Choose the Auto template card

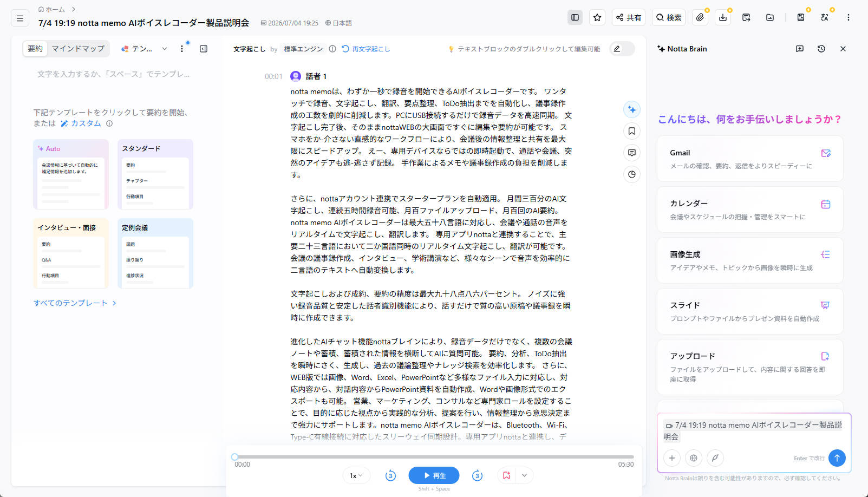[71, 174]
